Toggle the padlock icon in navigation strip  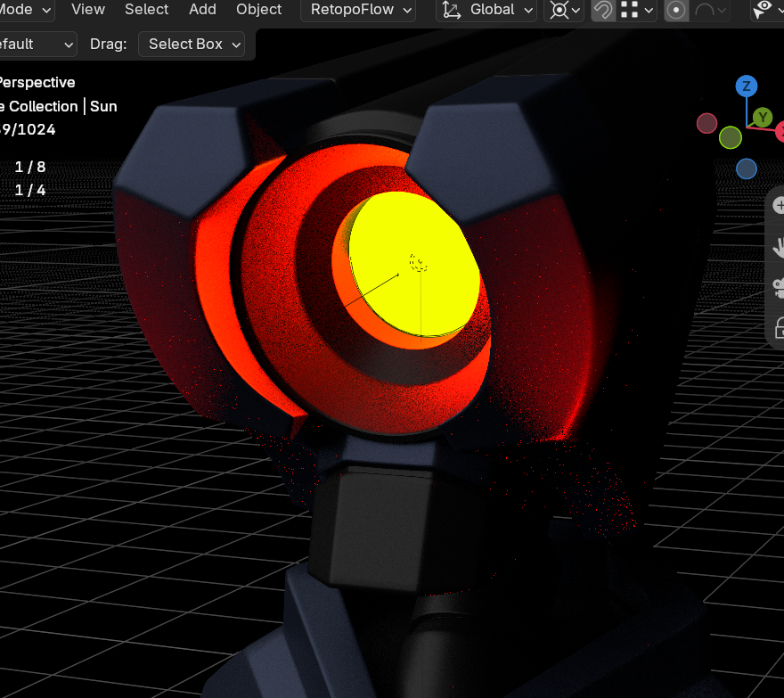click(x=779, y=328)
